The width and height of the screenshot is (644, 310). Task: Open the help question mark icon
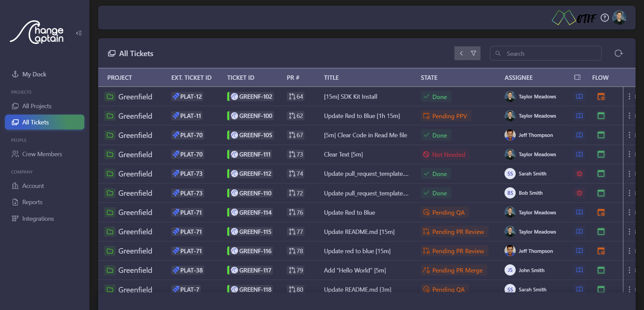pos(605,18)
